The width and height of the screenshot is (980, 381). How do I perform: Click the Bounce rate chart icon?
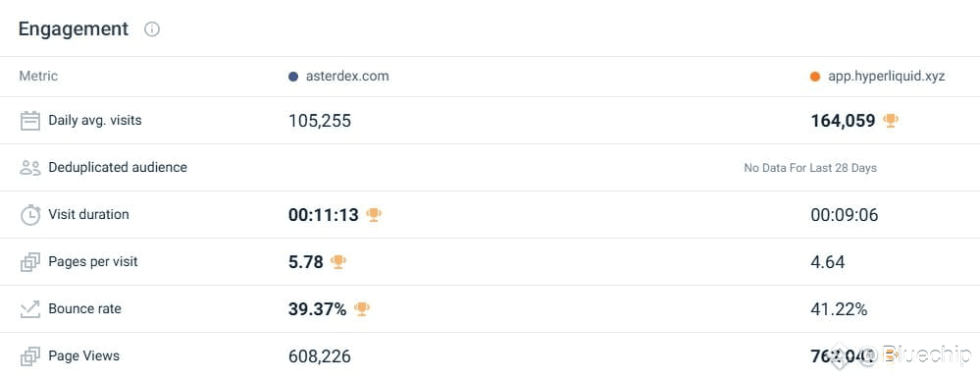(30, 309)
